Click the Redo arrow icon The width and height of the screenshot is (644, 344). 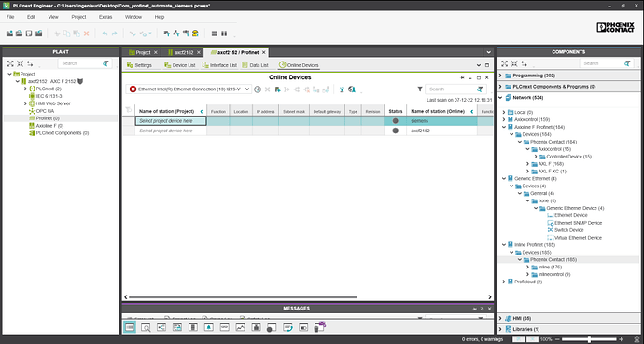click(115, 34)
